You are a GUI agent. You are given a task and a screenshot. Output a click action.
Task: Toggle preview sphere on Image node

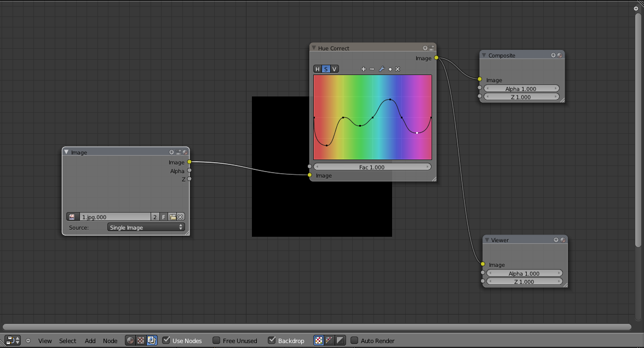click(185, 152)
